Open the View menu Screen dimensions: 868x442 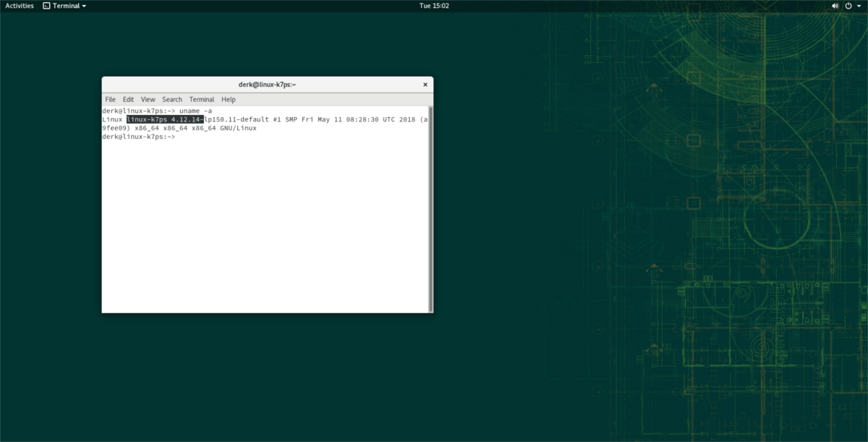[x=148, y=99]
